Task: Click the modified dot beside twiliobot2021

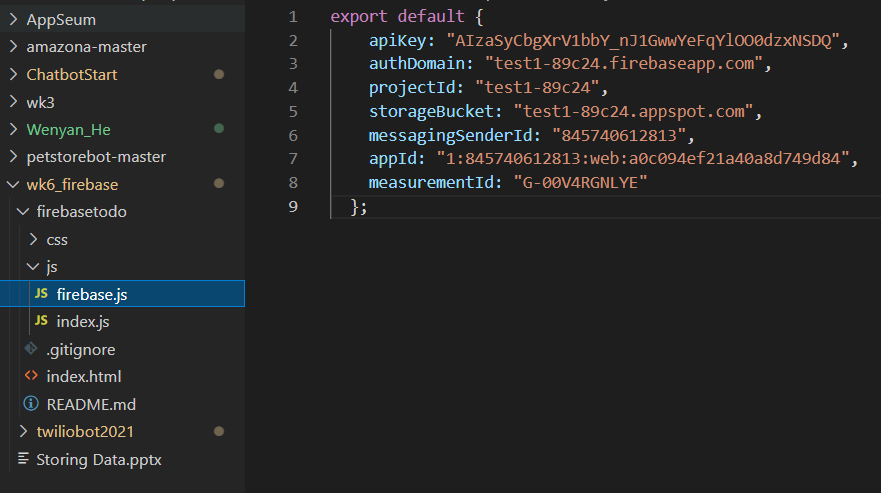Action: (x=219, y=432)
